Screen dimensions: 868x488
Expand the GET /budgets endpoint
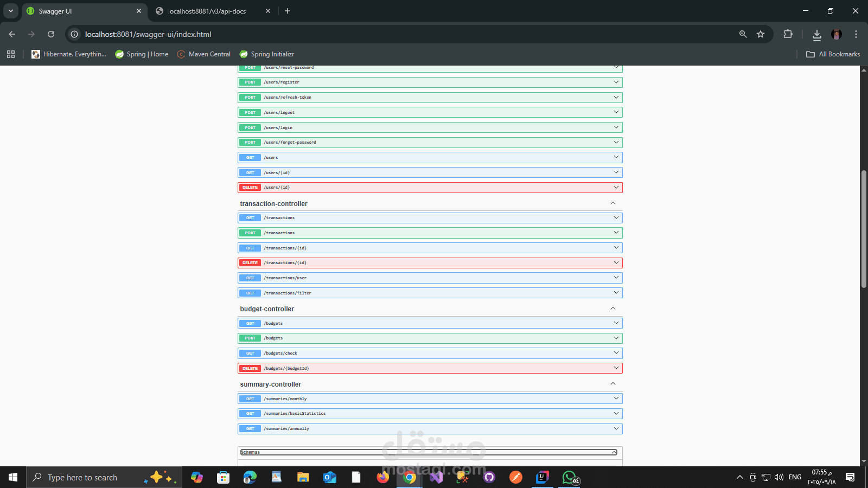click(x=430, y=323)
